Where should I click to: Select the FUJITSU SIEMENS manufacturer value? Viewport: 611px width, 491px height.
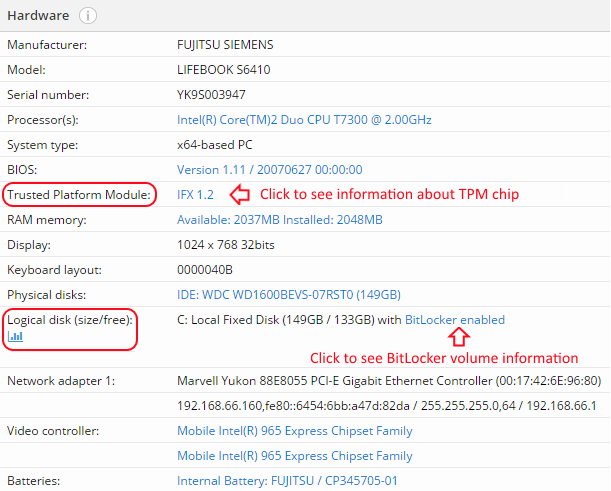(225, 45)
